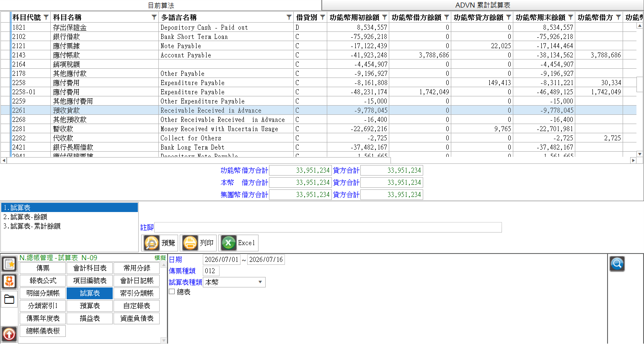The image size is (644, 344).
Task: Open filter for 功能幣貸方餘額 column
Action: (509, 17)
